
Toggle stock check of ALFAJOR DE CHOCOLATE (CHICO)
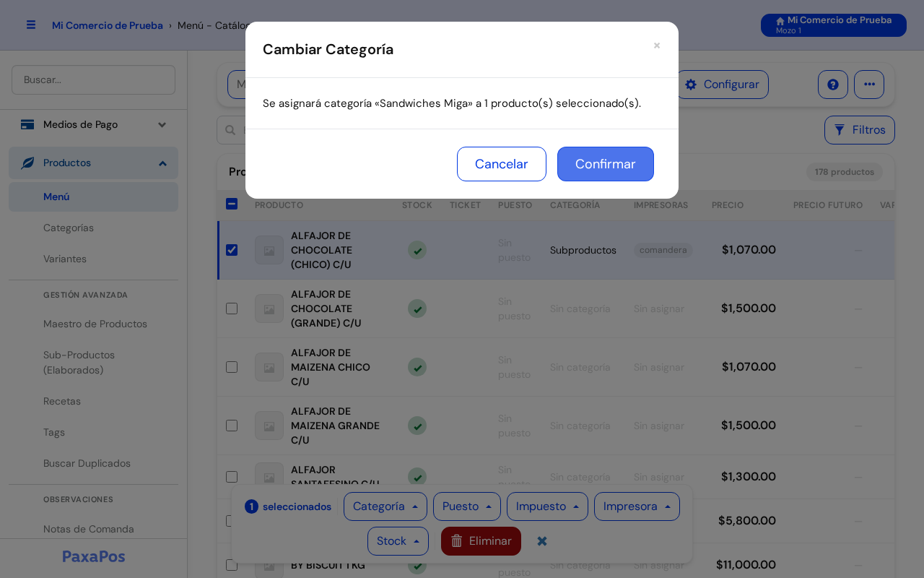[417, 250]
